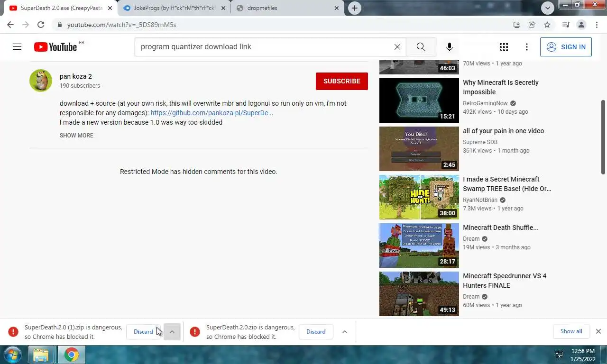Close the downloads bar
The width and height of the screenshot is (607, 364).
coord(598,331)
